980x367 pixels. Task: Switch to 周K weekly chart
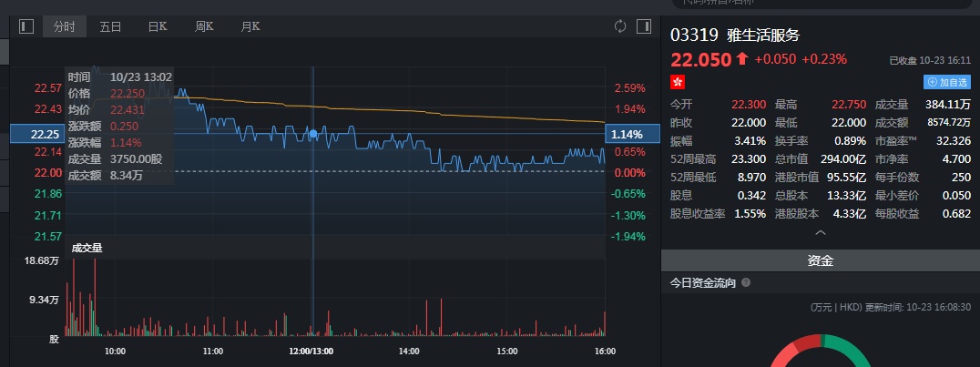click(x=204, y=26)
